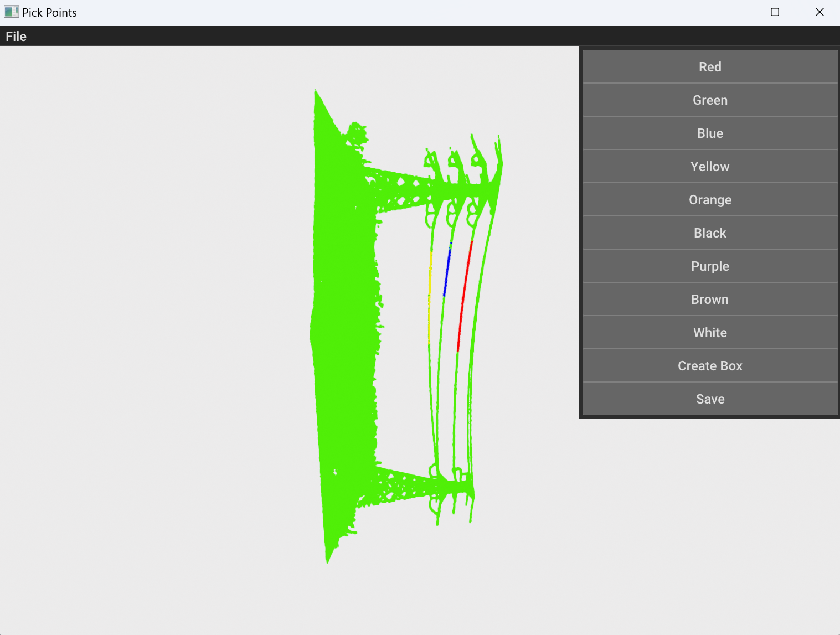
Task: Select the Yellow color button
Action: pyautogui.click(x=710, y=167)
